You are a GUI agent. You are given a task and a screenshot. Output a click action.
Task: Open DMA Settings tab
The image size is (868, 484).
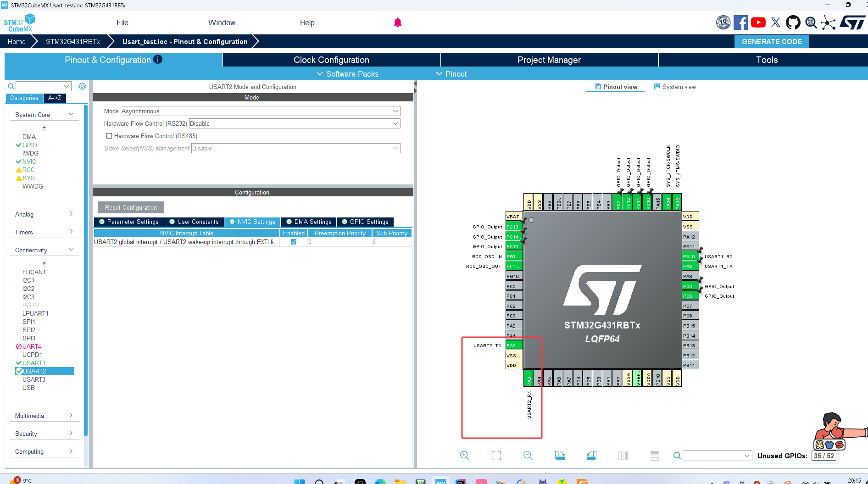309,222
